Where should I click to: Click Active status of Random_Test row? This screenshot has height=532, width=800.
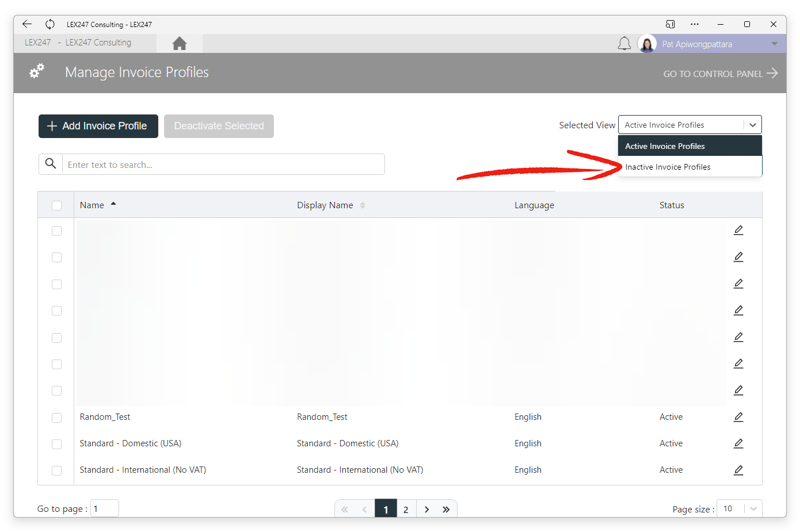pos(671,417)
